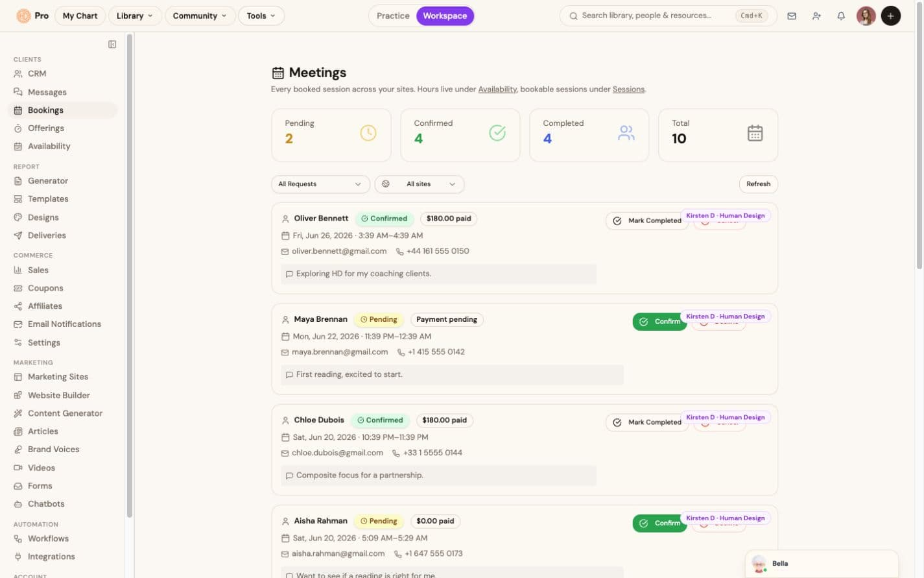Viewport: 924px width, 578px height.
Task: Click the black plus create button
Action: pyautogui.click(x=891, y=16)
